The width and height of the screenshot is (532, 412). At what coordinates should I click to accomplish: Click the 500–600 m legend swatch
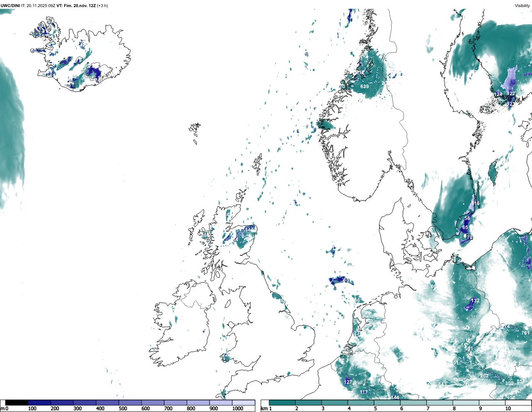[x=130, y=402]
